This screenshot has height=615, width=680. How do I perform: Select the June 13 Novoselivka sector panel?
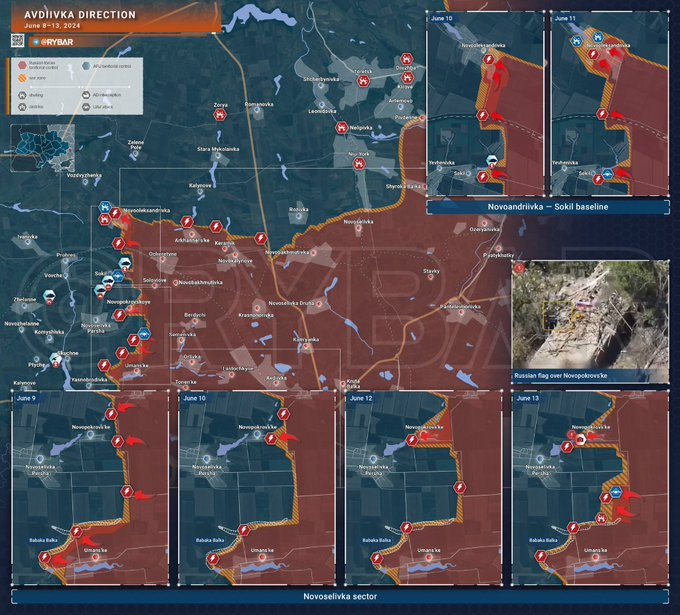[x=590, y=488]
